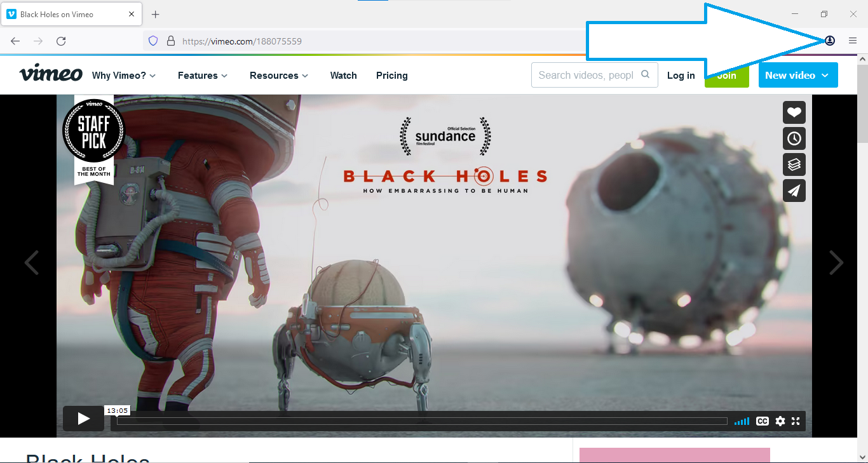Click the browser forward arrow
The width and height of the screenshot is (868, 463).
[x=38, y=41]
